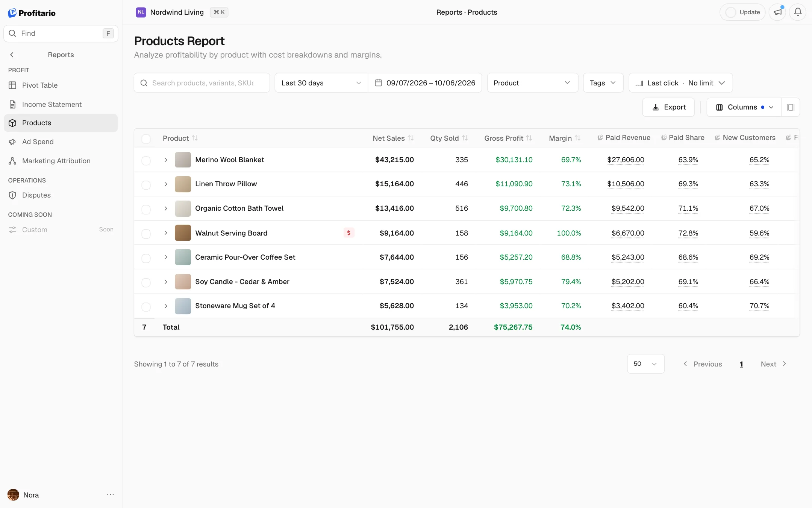Click the calendar icon in date range
Image resolution: width=812 pixels, height=508 pixels.
point(379,83)
